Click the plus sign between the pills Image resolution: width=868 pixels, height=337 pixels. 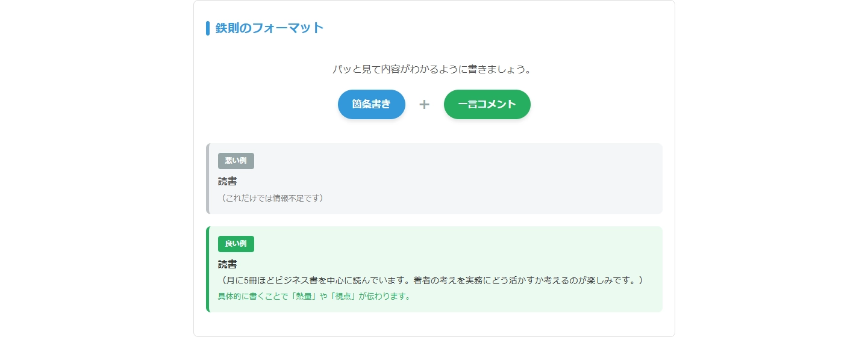(424, 105)
